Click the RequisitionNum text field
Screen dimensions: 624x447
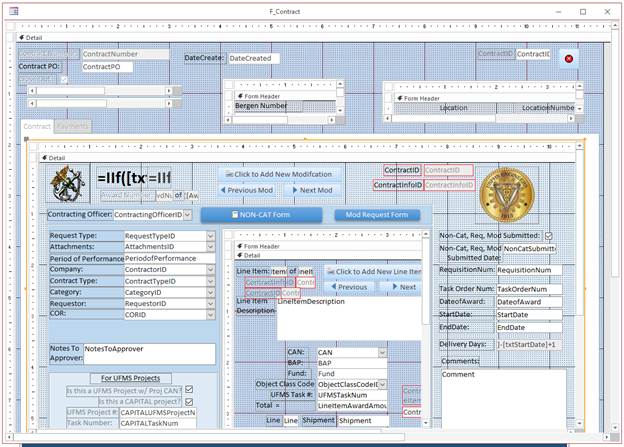pyautogui.click(x=529, y=270)
